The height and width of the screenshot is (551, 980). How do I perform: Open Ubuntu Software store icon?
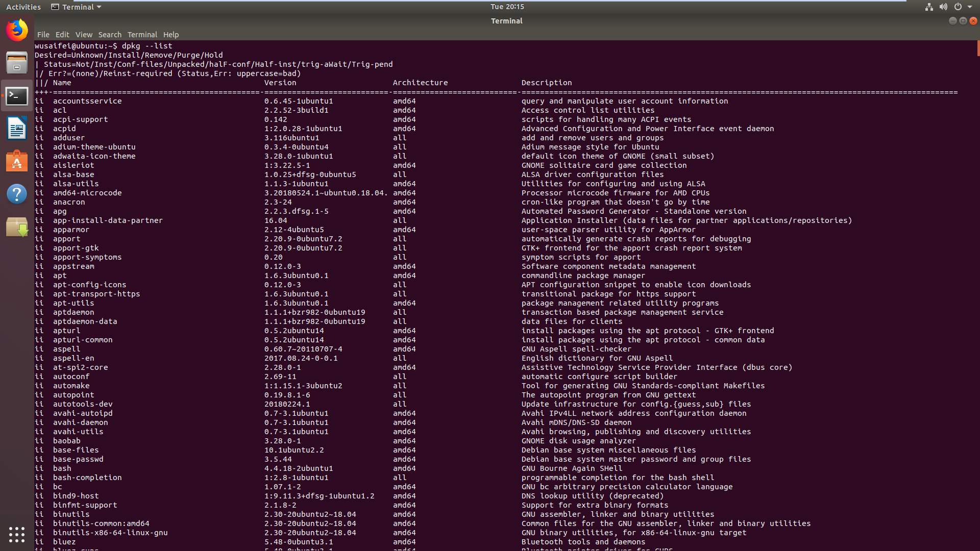pos(17,161)
